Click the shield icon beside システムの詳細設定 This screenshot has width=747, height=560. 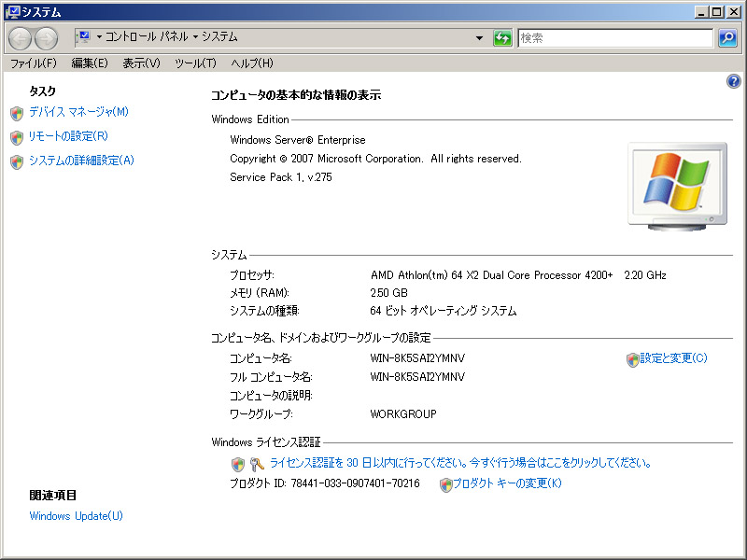pos(17,161)
